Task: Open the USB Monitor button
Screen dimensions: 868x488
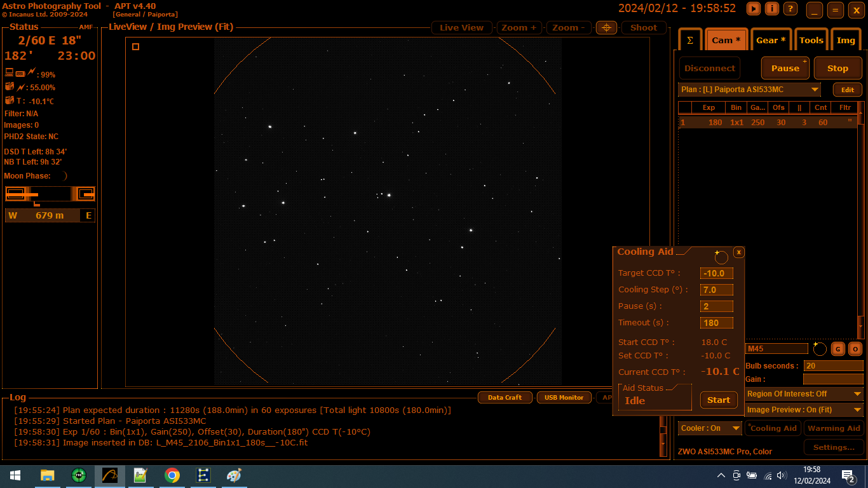Action: (564, 398)
